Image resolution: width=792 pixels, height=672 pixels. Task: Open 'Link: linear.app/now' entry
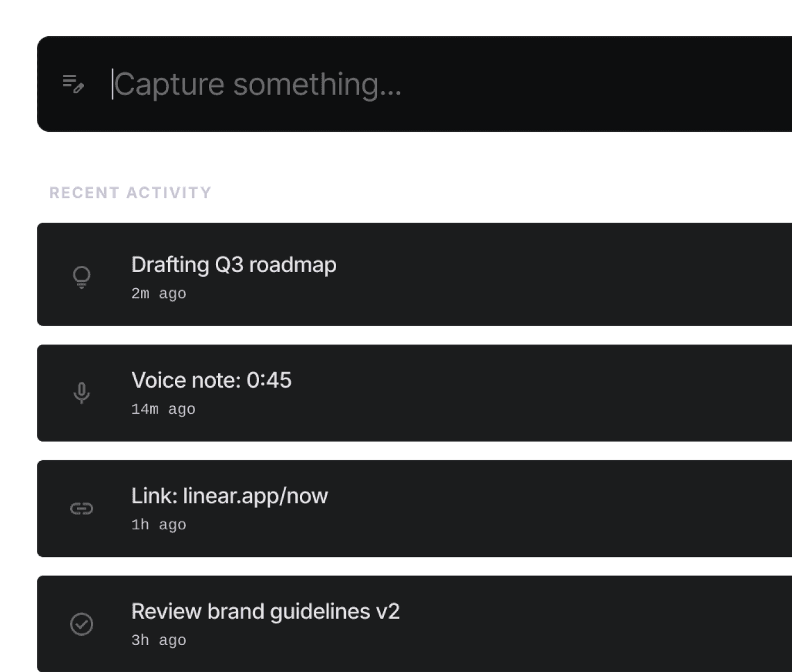click(230, 496)
